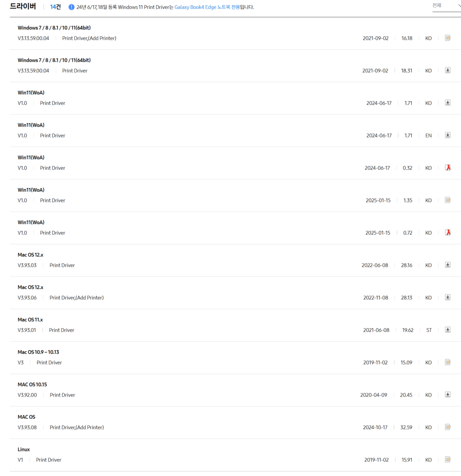Open the note icon for Mac OS 10.9–10.13

(448, 362)
